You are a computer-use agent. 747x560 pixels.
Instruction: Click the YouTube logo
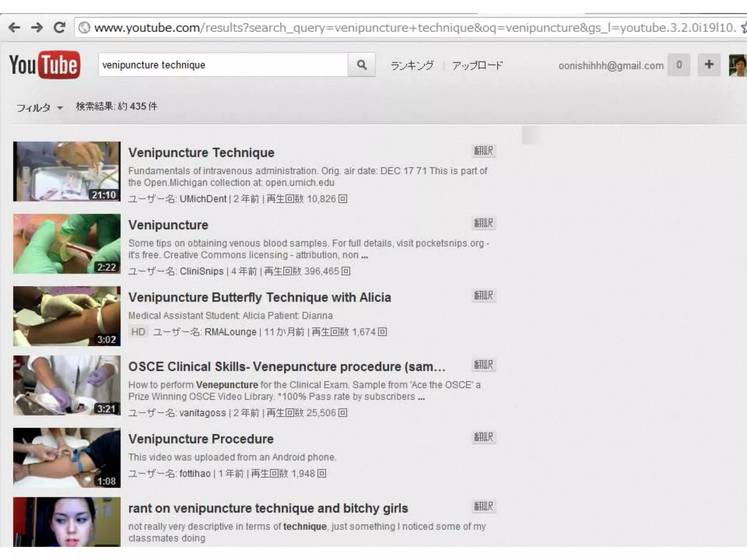coord(44,65)
